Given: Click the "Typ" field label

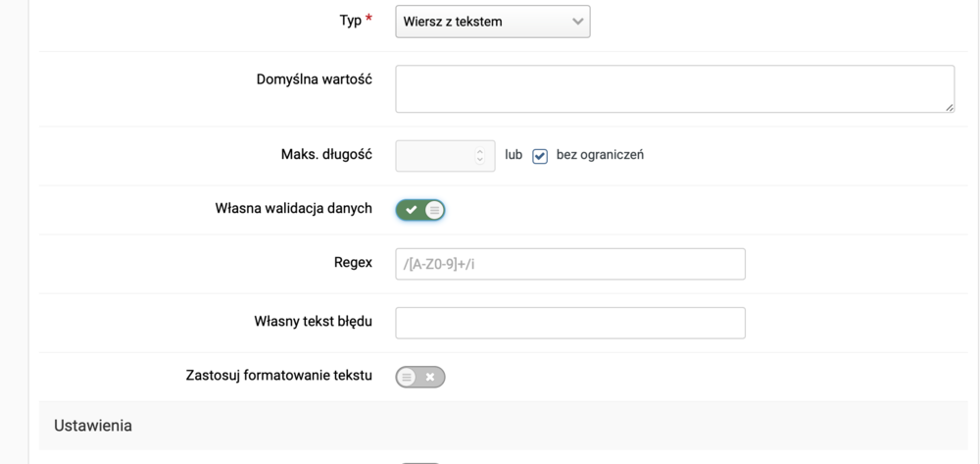Looking at the screenshot, I should pos(350,21).
